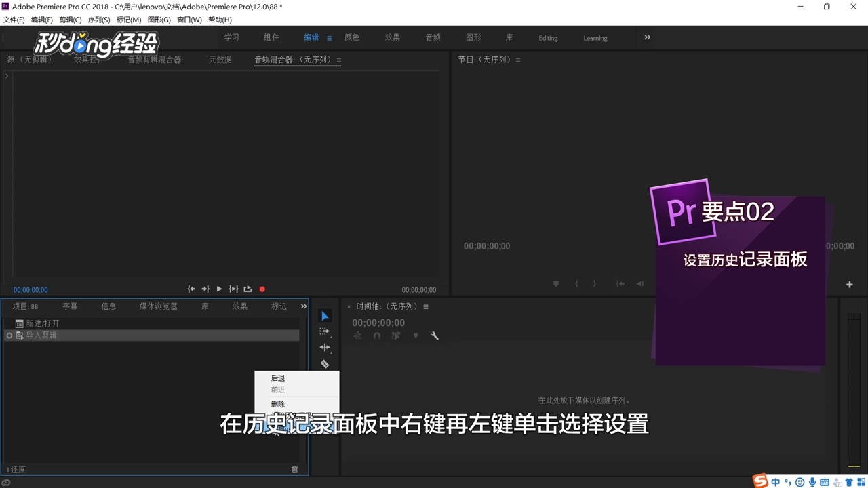The height and width of the screenshot is (488, 868).
Task: Click the blue mixer timecode 00;00;00;00
Action: point(31,290)
